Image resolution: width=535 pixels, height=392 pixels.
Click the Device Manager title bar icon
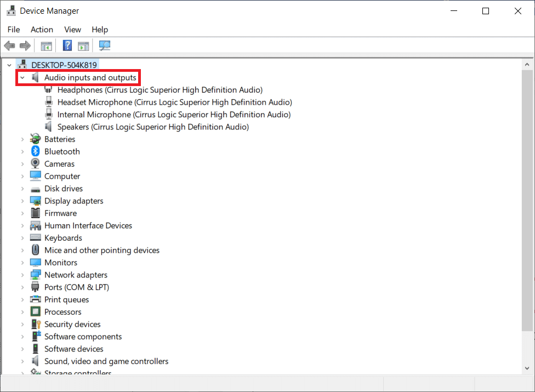click(11, 11)
